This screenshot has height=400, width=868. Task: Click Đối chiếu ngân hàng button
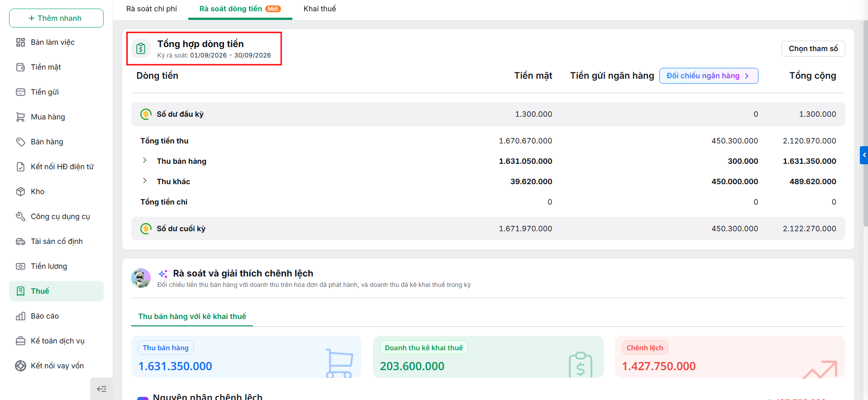709,76
